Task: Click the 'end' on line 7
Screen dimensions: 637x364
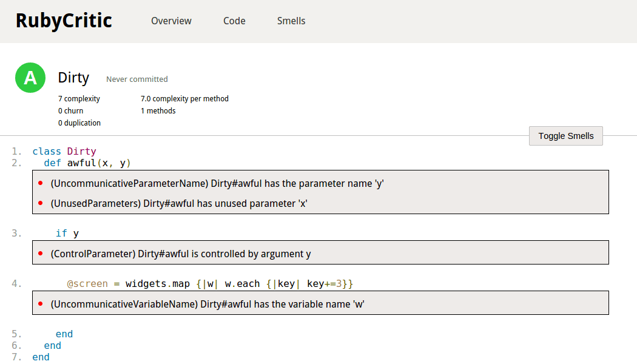Action: tap(41, 357)
